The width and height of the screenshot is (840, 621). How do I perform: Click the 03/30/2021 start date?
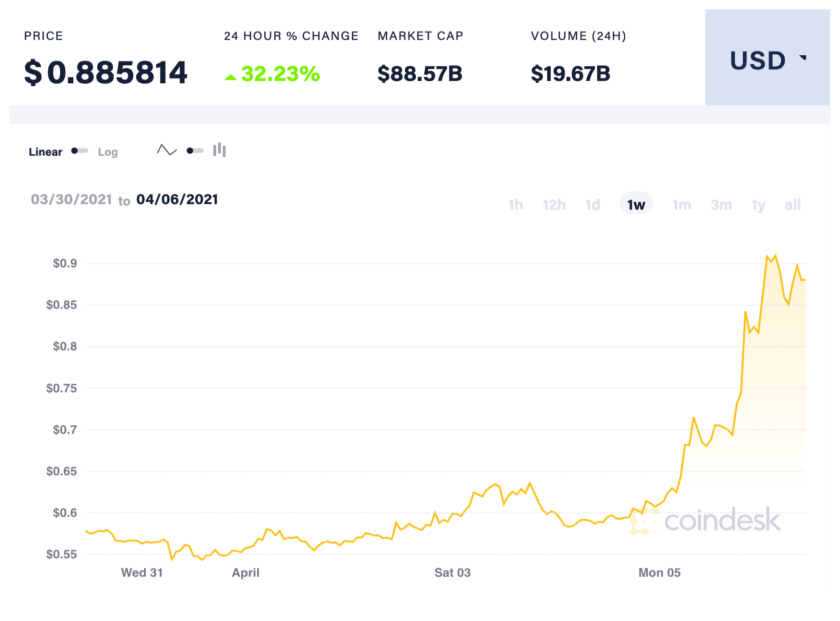71,199
